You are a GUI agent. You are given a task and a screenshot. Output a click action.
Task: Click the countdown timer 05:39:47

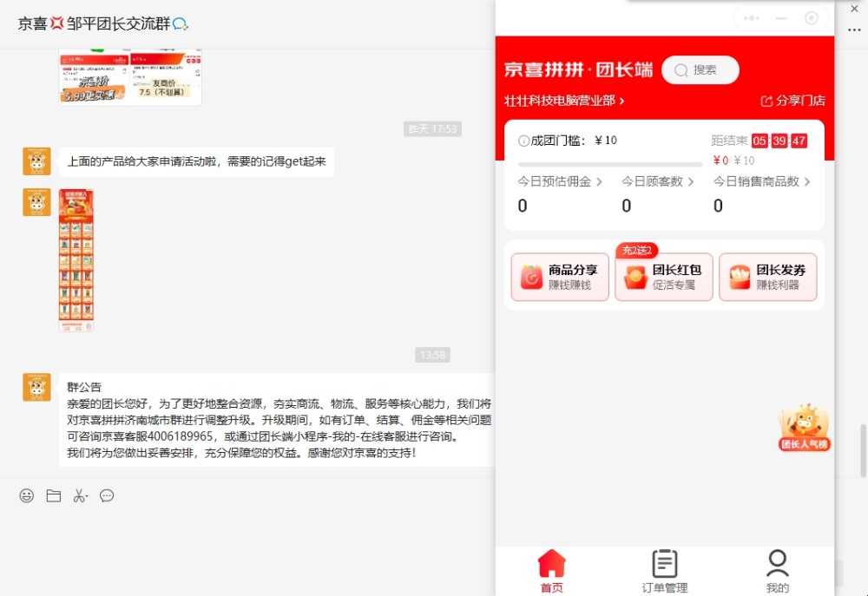pyautogui.click(x=779, y=141)
